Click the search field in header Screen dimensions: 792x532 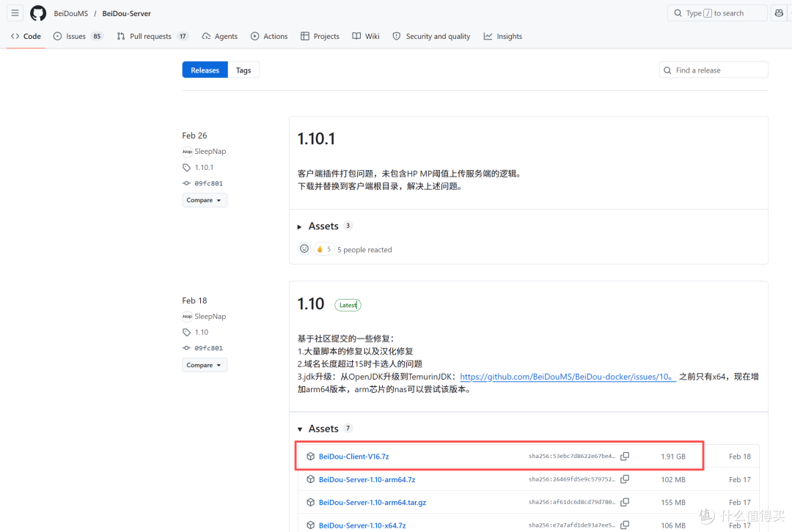click(x=716, y=13)
